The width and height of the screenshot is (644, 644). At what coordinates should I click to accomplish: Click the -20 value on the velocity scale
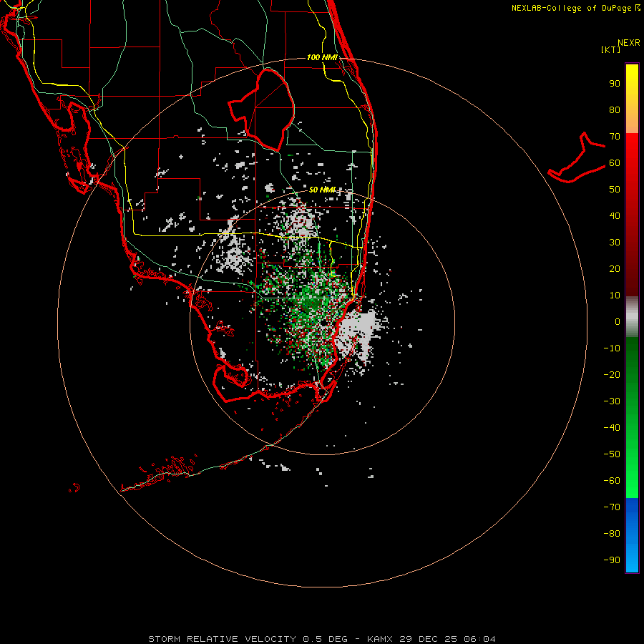[x=612, y=375]
